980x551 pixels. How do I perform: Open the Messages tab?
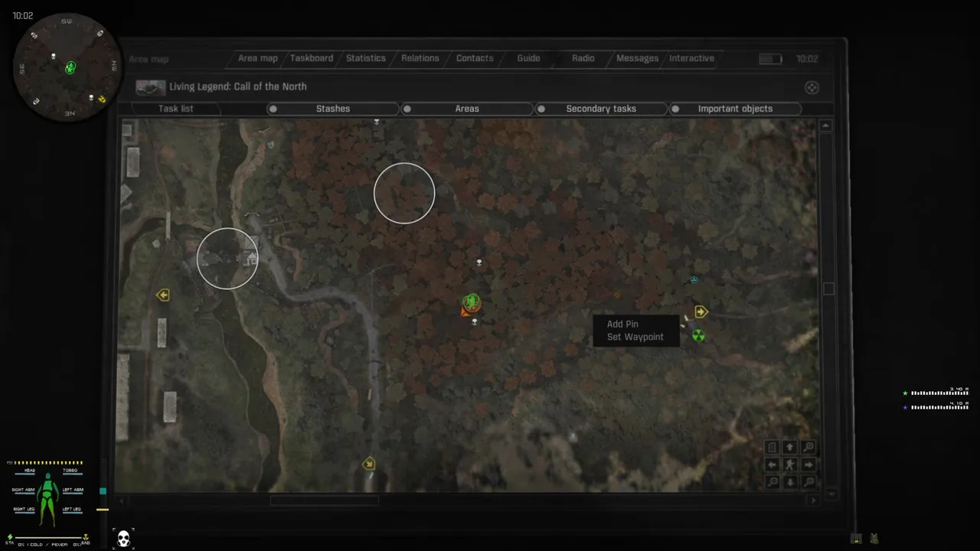tap(637, 58)
